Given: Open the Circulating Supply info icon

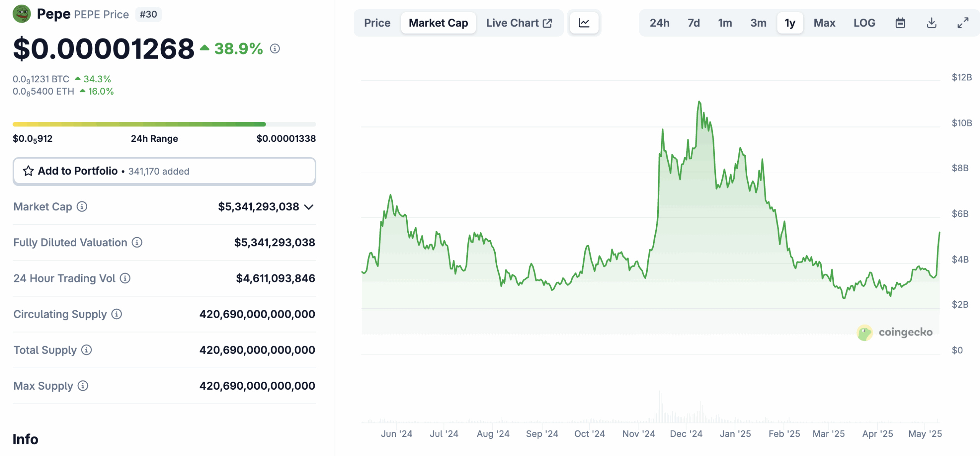Looking at the screenshot, I should coord(117,314).
